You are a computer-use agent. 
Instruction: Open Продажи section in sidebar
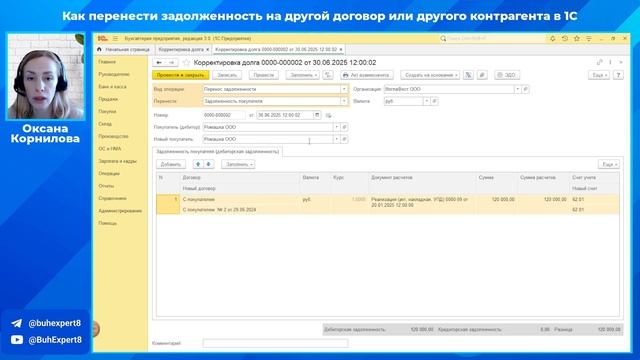108,99
